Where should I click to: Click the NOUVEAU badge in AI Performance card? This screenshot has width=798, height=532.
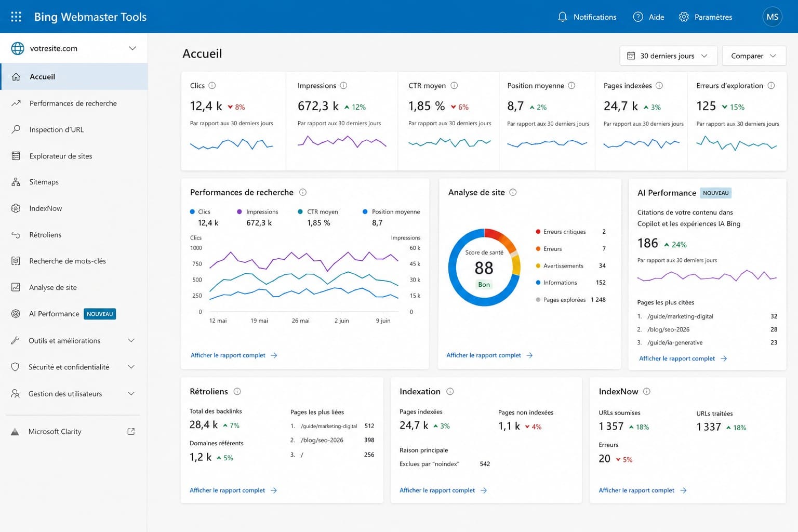click(715, 193)
